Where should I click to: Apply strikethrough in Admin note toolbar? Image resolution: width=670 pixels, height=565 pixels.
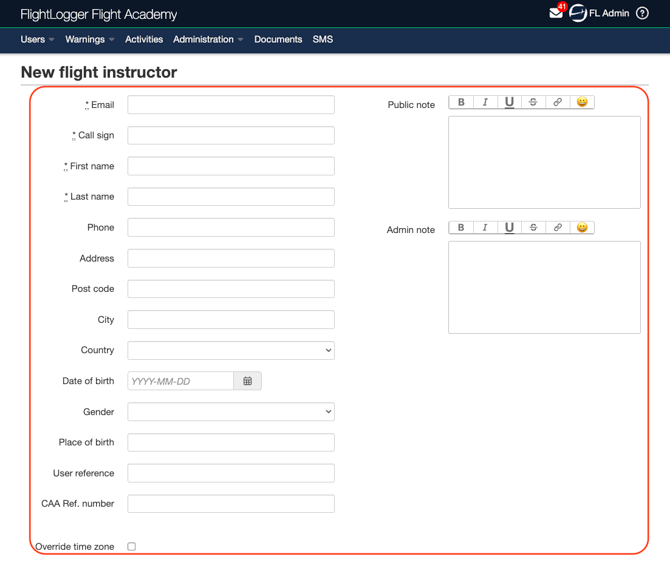(x=533, y=227)
